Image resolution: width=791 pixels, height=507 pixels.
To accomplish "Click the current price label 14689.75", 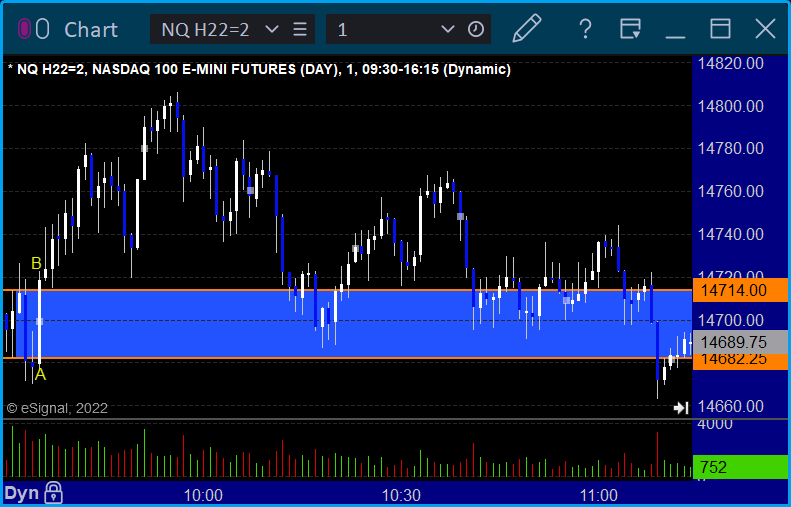I will pyautogui.click(x=740, y=342).
